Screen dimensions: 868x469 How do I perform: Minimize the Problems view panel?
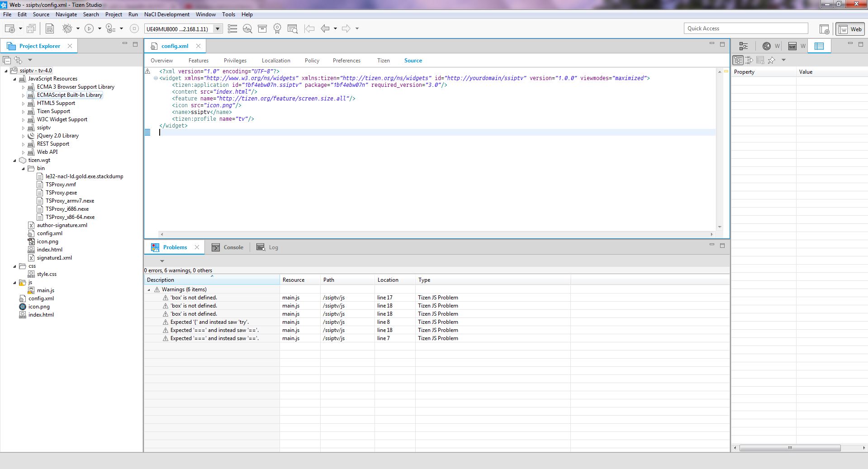(x=711, y=245)
